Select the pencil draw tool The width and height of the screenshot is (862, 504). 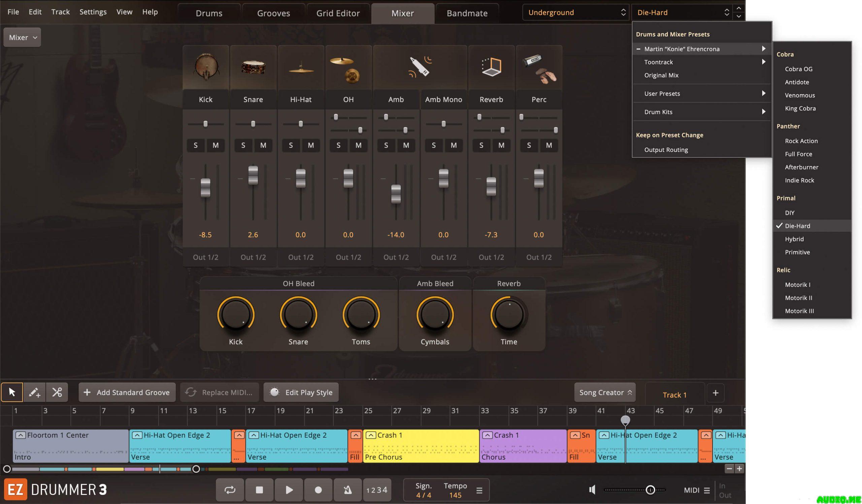point(34,392)
